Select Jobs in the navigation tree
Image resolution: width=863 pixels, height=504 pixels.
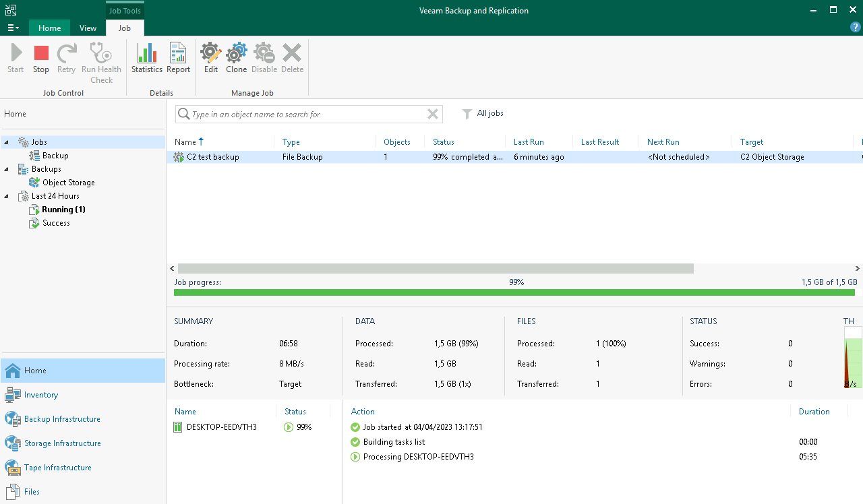(x=39, y=142)
